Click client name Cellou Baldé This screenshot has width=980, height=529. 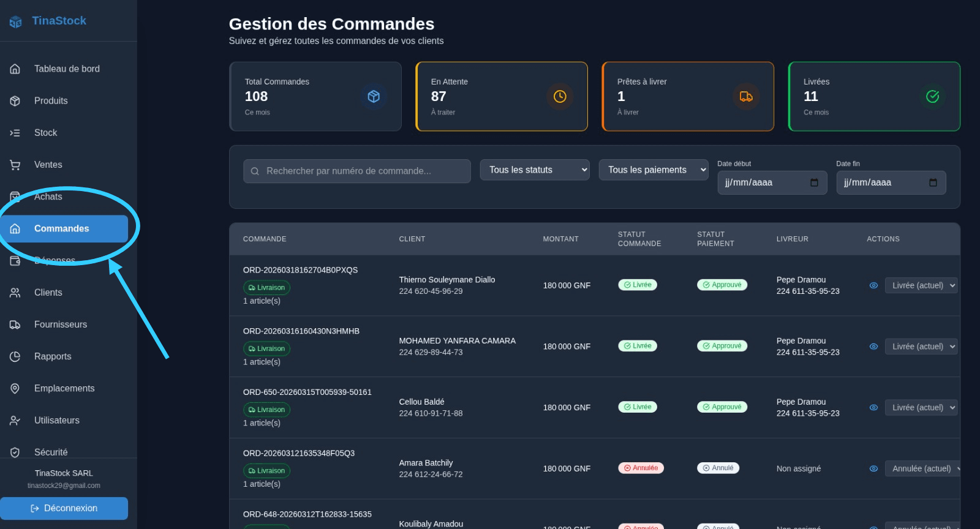421,402
